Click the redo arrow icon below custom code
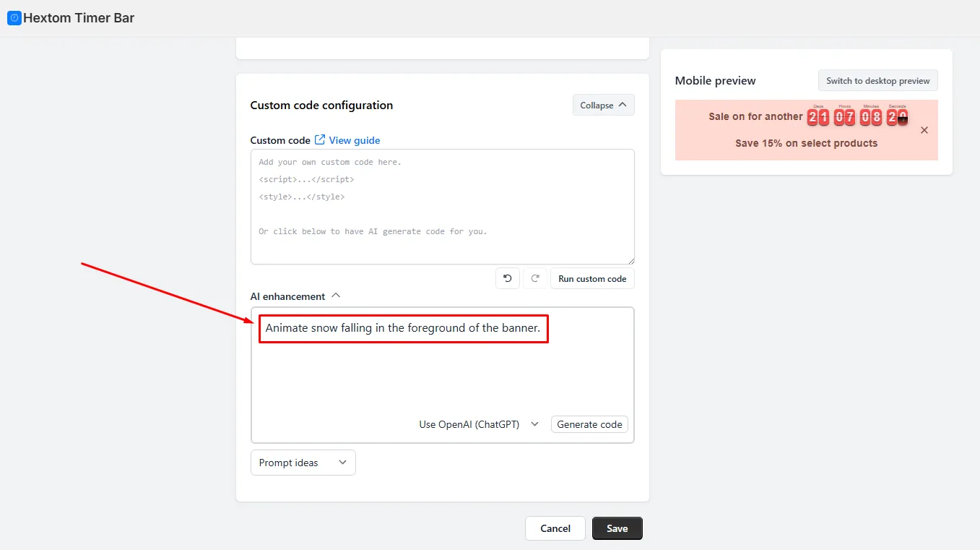980x550 pixels. click(x=534, y=278)
